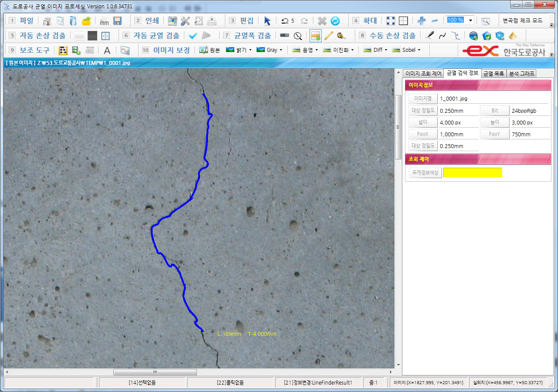Switch to 분석 그래프 tab
Screen dimensions: 558x392
(521, 74)
